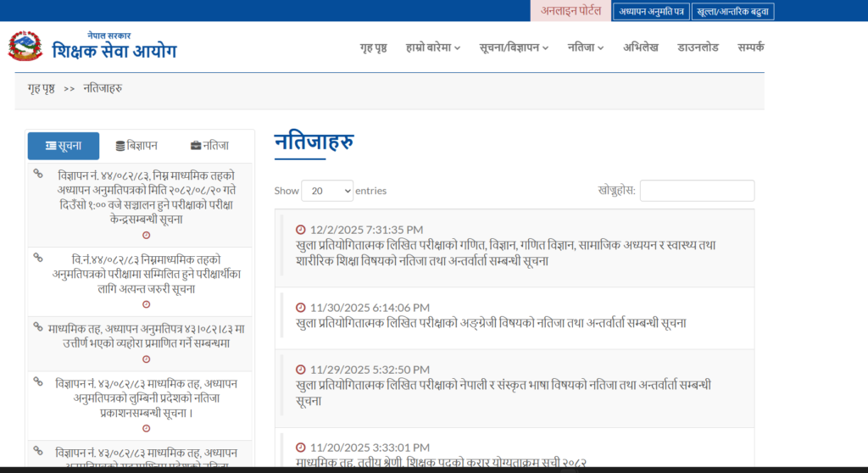Open the Show entries count dropdown
Viewport: 868px width, 473px height.
point(327,191)
